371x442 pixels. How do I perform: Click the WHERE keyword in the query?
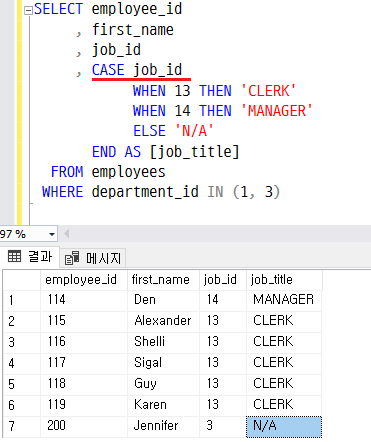tap(62, 192)
